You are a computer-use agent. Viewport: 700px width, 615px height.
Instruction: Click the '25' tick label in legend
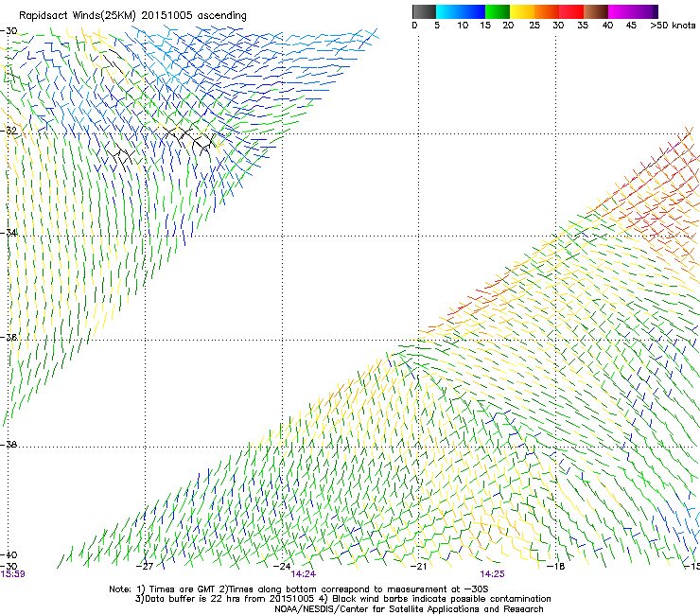[534, 26]
